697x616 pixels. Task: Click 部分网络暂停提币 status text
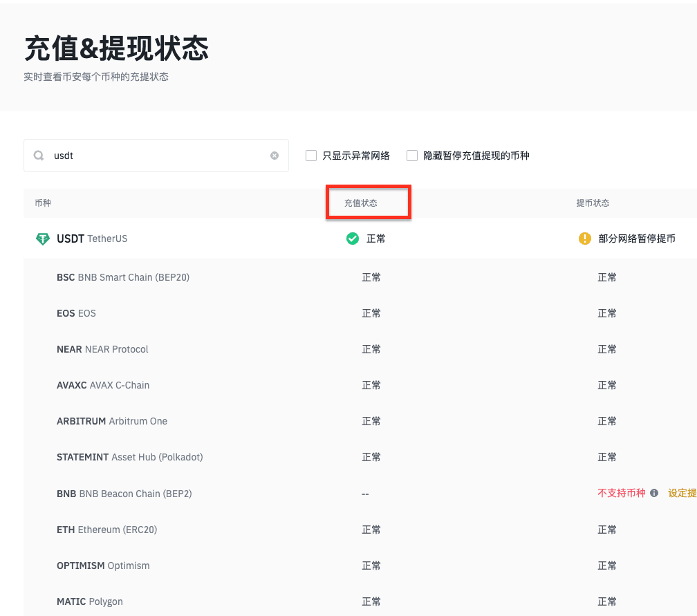tap(637, 239)
